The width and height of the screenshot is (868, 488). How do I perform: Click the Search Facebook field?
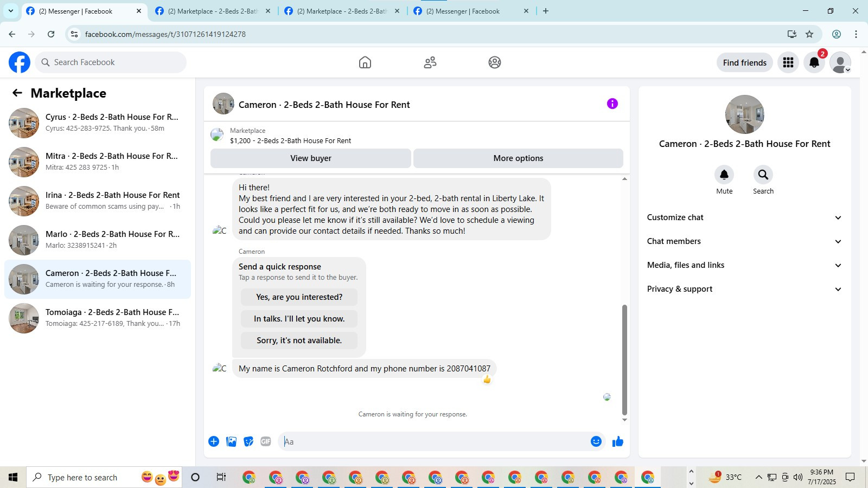coord(111,62)
